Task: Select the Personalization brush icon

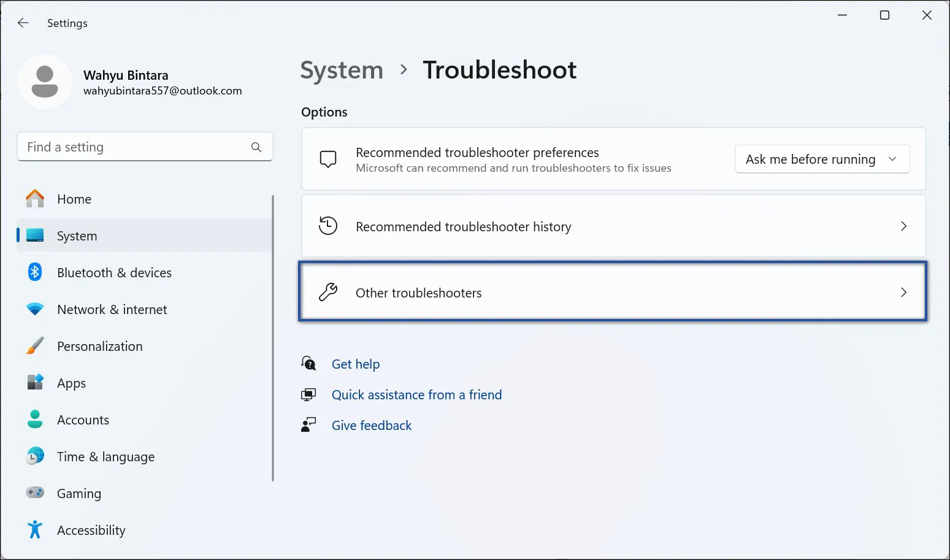Action: coord(35,346)
